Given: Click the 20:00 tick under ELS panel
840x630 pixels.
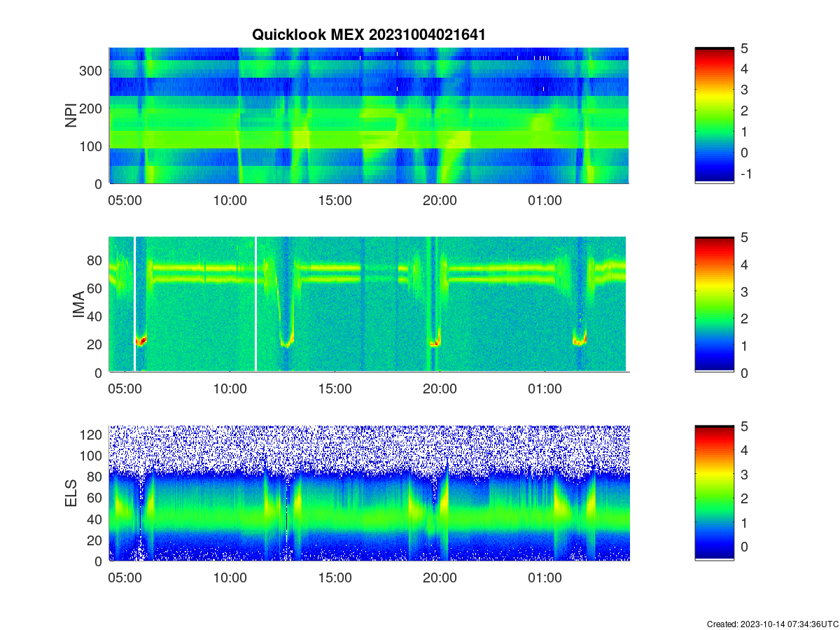Looking at the screenshot, I should coord(440,578).
